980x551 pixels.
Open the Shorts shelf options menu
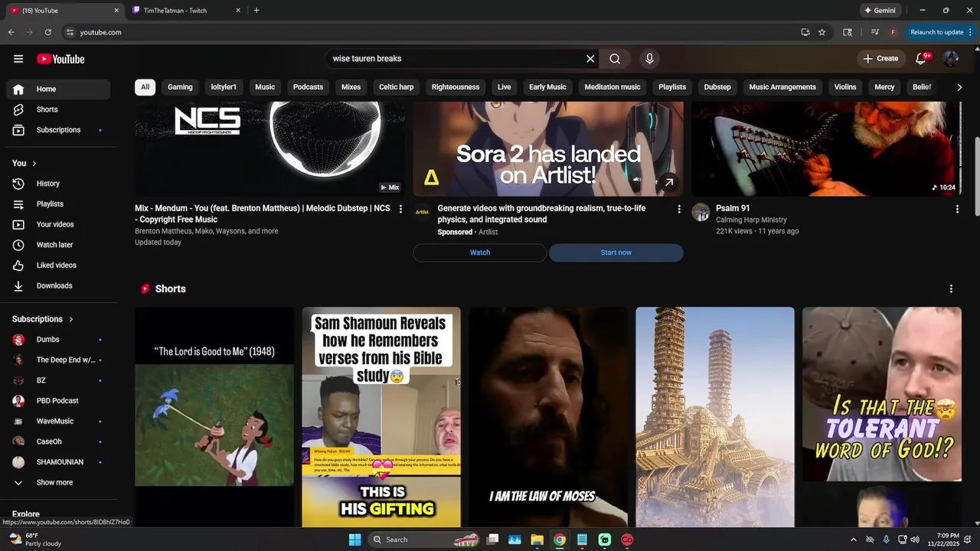click(x=951, y=289)
